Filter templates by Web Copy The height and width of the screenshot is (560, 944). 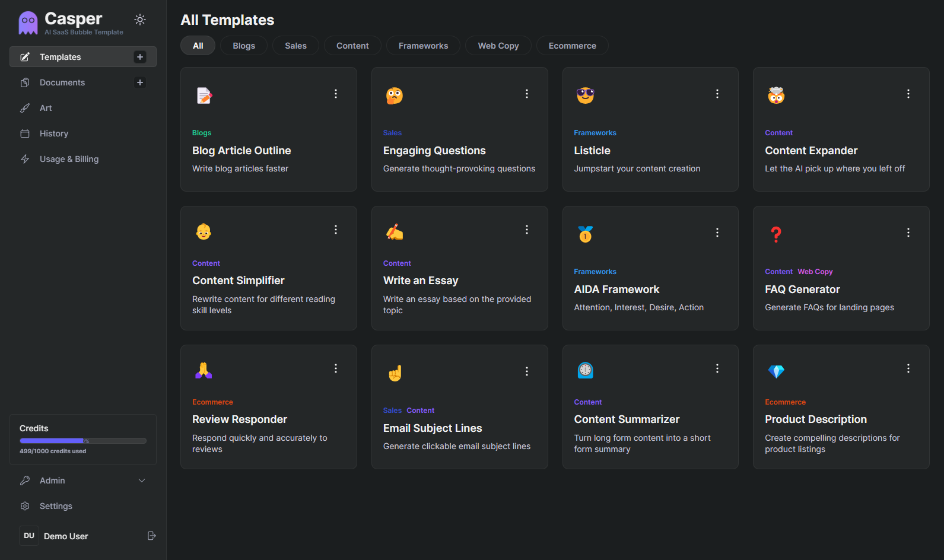tap(498, 46)
